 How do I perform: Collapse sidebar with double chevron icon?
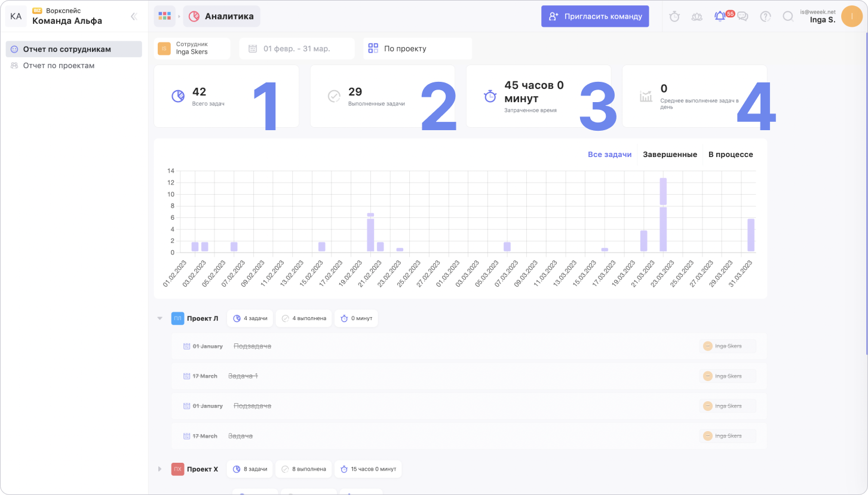point(134,17)
